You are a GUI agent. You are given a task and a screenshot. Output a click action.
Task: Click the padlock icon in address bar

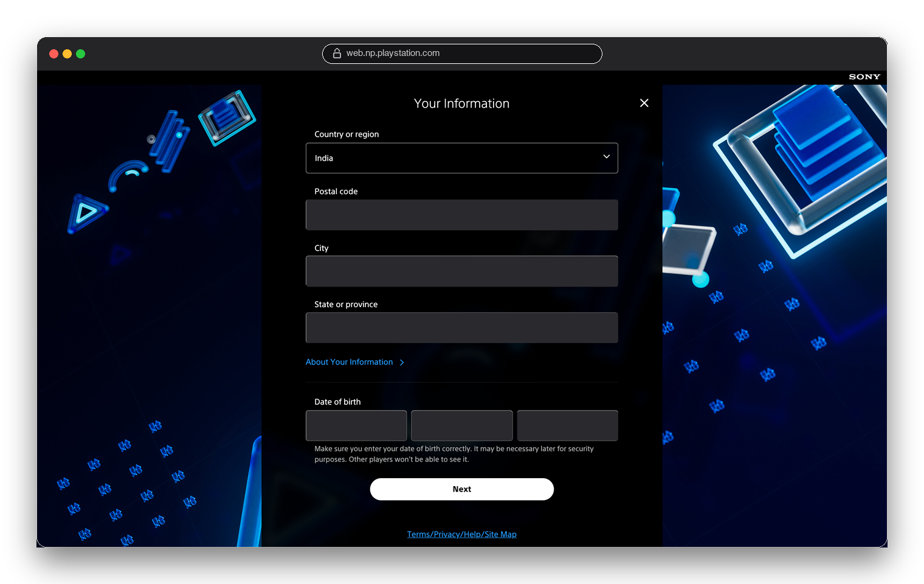click(337, 54)
